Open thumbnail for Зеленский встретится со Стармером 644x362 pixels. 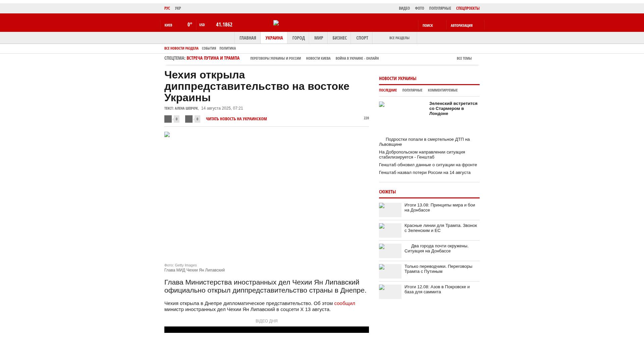[x=382, y=105]
